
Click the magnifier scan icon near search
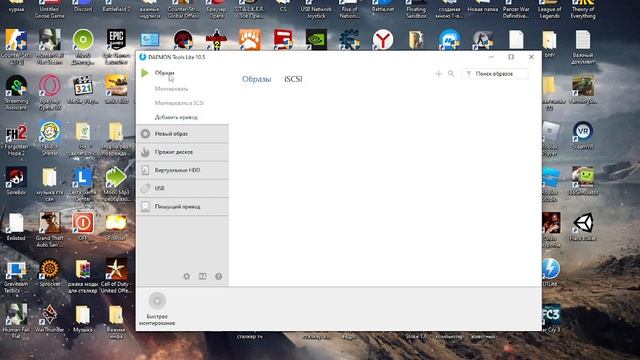451,74
